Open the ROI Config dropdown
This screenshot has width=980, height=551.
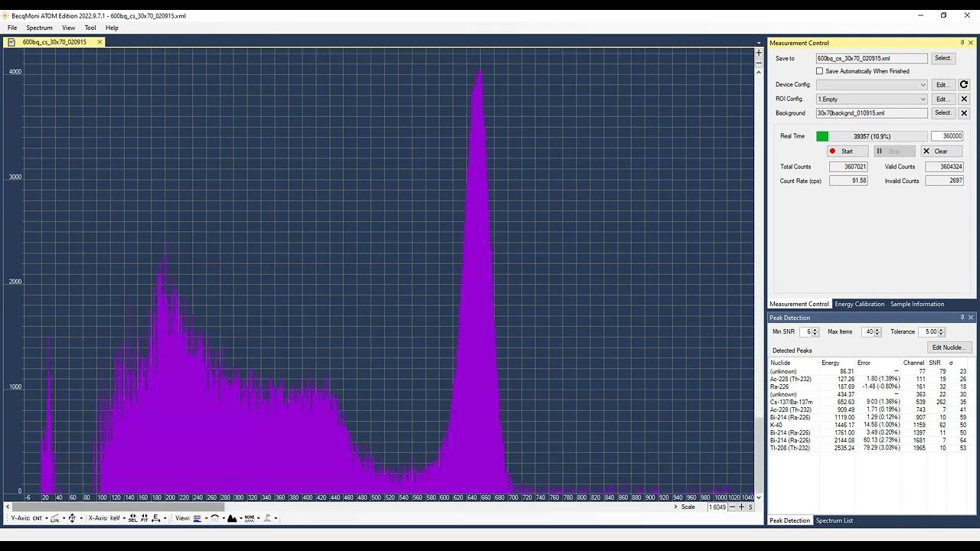871,99
